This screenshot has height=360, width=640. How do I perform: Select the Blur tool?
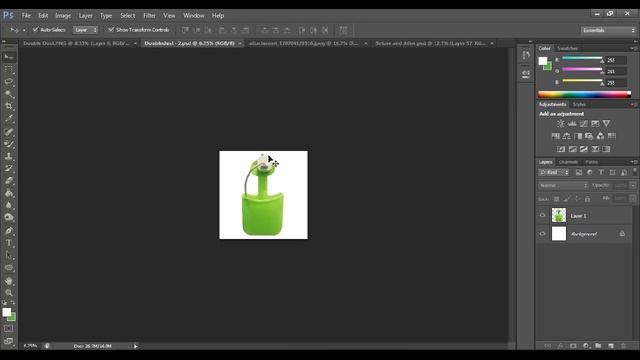pos(9,205)
